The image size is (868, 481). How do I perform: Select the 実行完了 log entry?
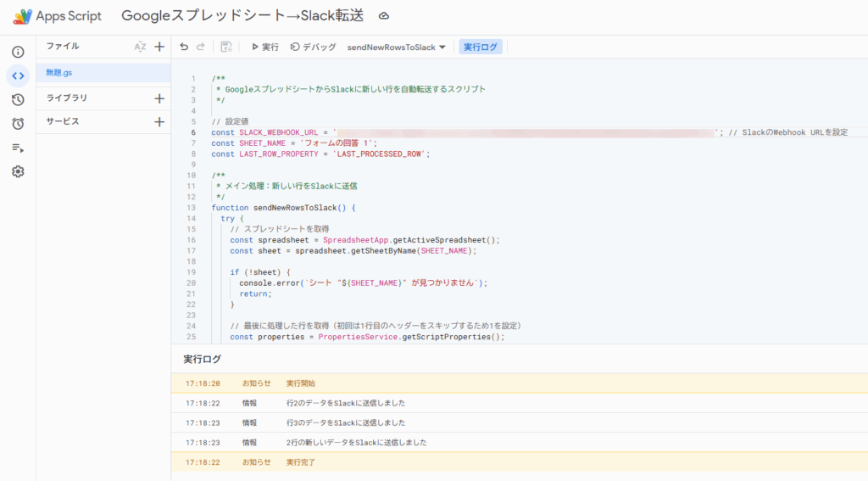pyautogui.click(x=520, y=462)
